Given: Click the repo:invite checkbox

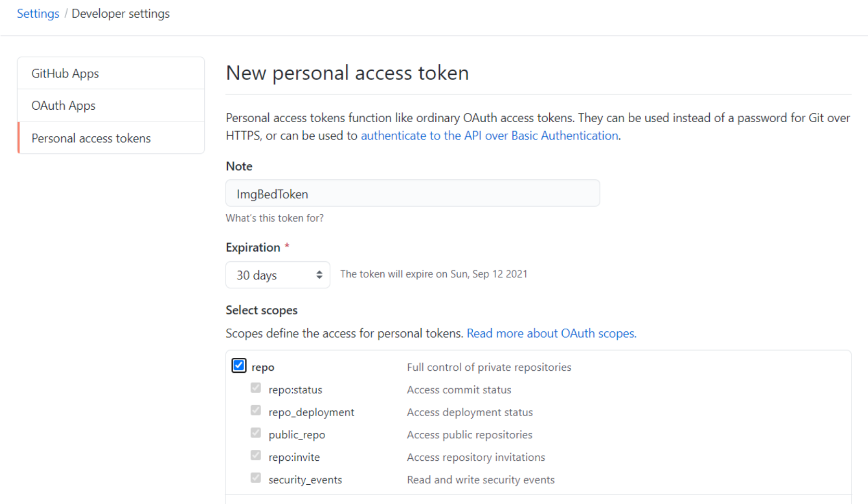Looking at the screenshot, I should [x=255, y=456].
